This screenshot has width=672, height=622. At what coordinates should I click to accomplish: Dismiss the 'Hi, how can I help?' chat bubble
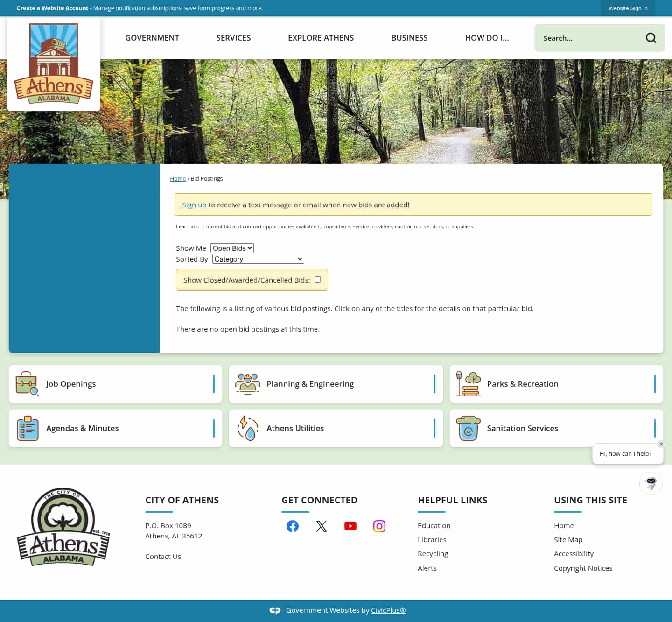(661, 444)
